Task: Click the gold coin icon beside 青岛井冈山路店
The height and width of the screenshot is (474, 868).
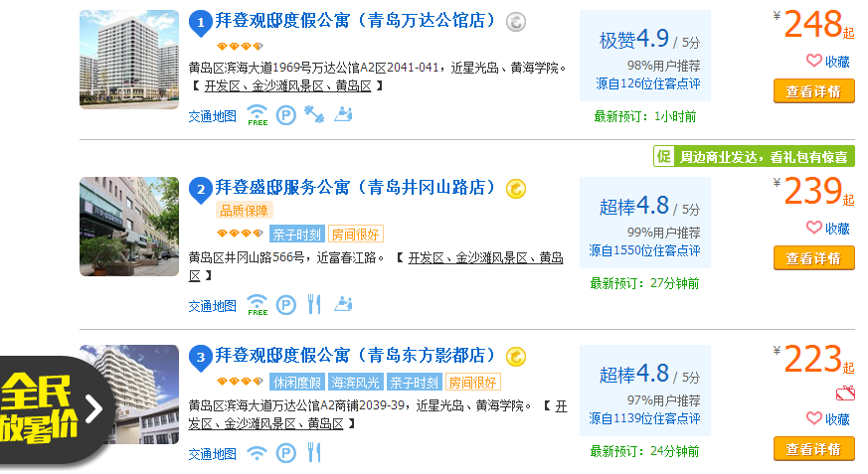Action: (x=516, y=188)
